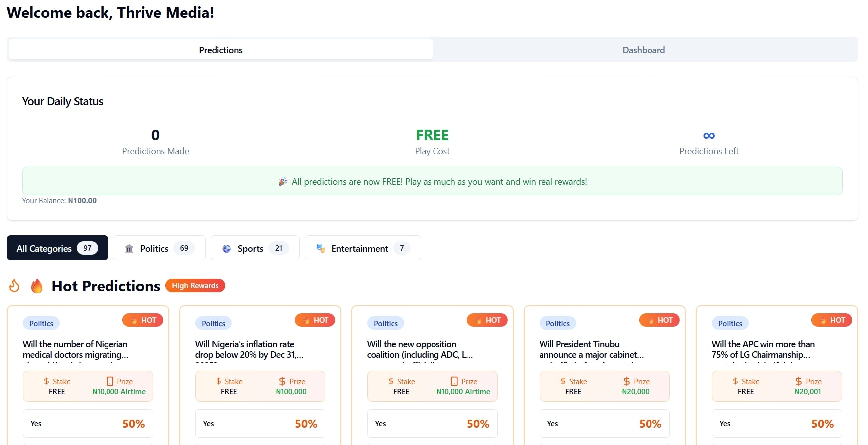Choose Yes on opposition coalition prediction

pyautogui.click(x=433, y=423)
